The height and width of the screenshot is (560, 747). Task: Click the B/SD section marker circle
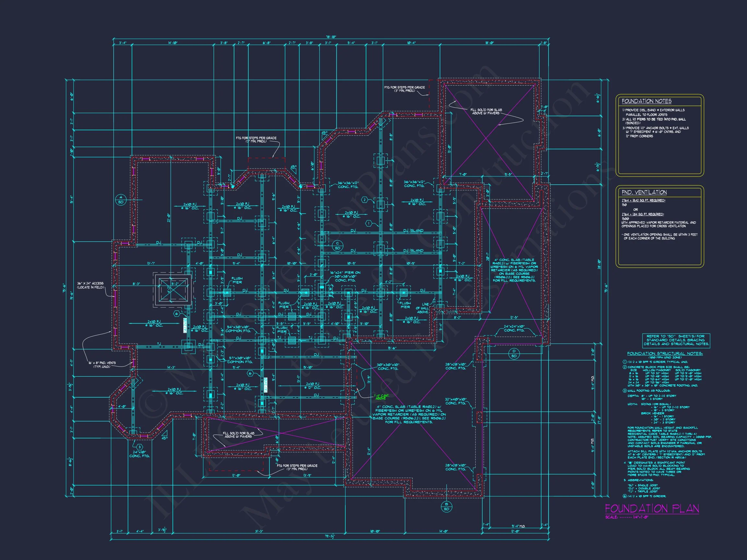[x=446, y=506]
